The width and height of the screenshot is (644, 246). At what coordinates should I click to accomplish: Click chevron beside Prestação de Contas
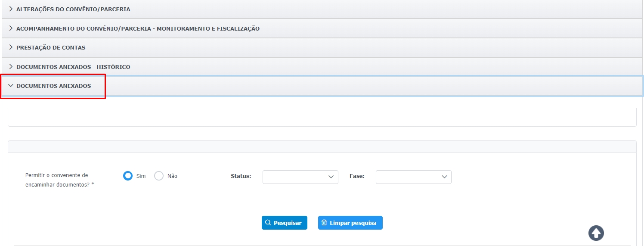coord(11,47)
